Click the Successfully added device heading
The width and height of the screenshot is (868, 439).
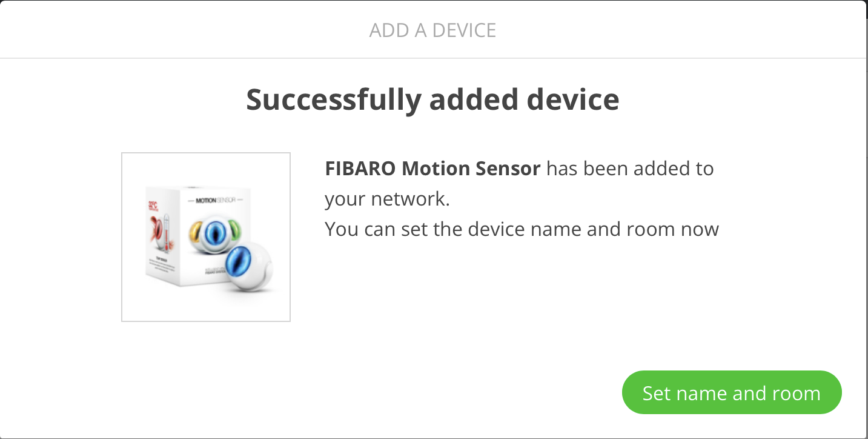(x=432, y=100)
